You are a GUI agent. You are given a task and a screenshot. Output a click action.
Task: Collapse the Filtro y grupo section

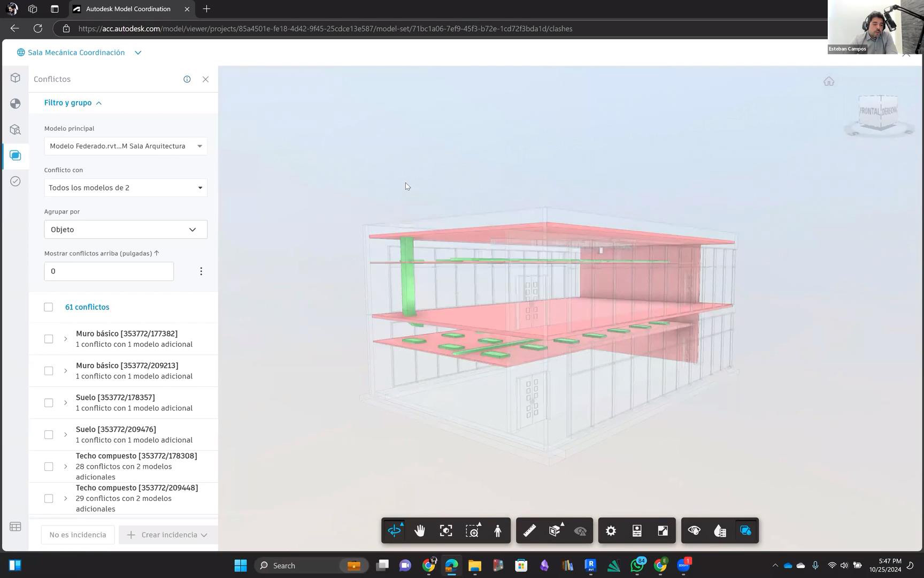click(x=73, y=103)
